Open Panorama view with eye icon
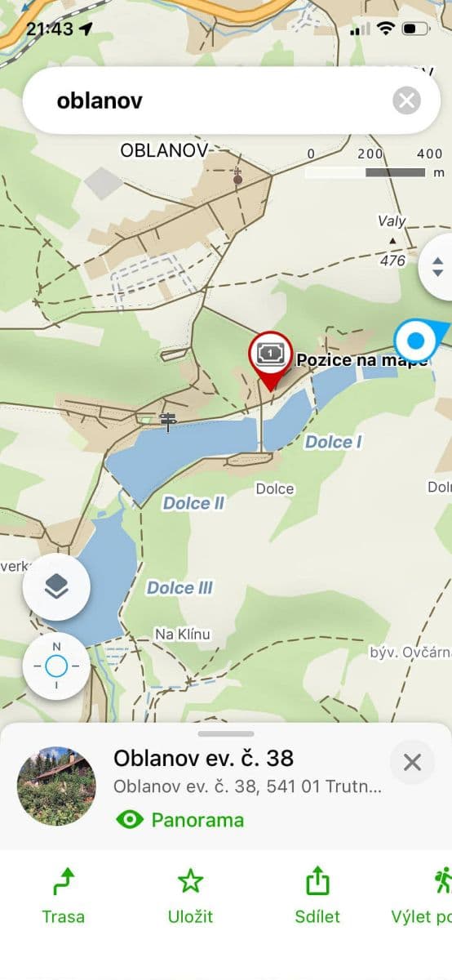 [x=179, y=819]
